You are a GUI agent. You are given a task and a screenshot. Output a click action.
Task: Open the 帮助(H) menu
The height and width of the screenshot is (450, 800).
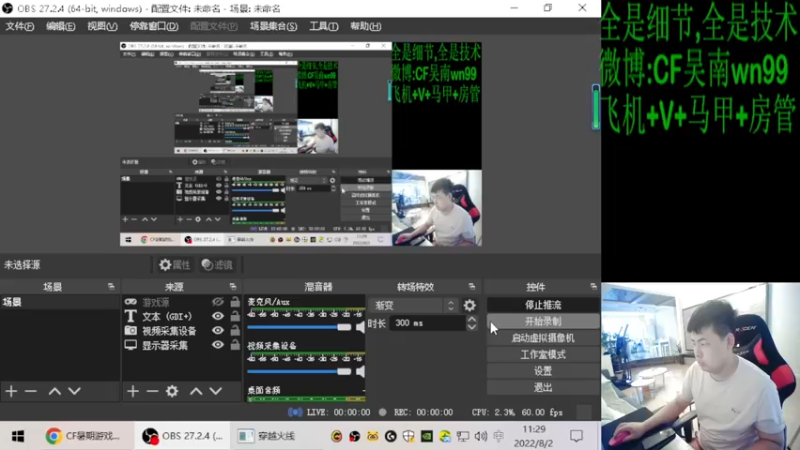pyautogui.click(x=365, y=27)
